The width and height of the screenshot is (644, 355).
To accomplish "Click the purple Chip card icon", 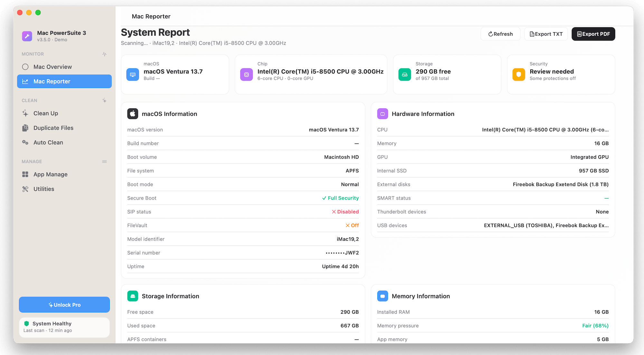I will tap(246, 74).
